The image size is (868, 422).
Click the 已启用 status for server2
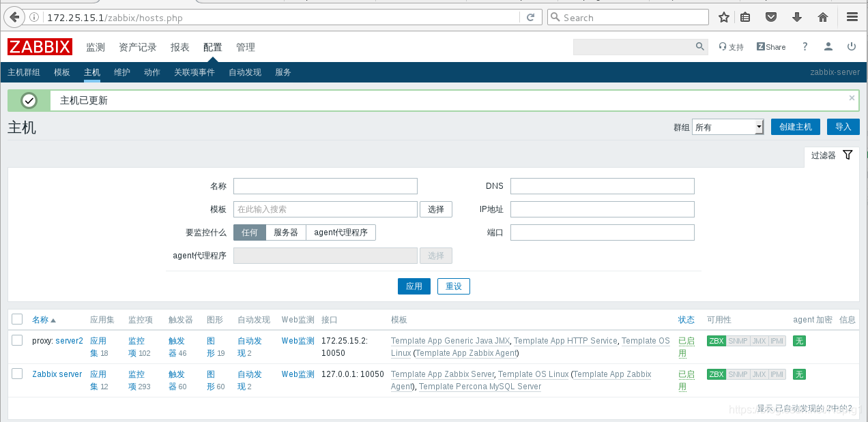coord(686,347)
